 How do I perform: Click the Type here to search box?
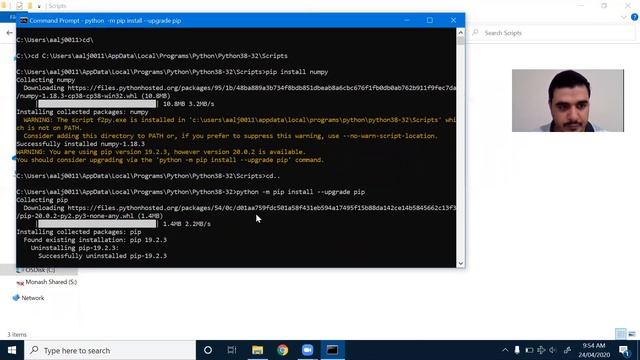click(x=110, y=350)
